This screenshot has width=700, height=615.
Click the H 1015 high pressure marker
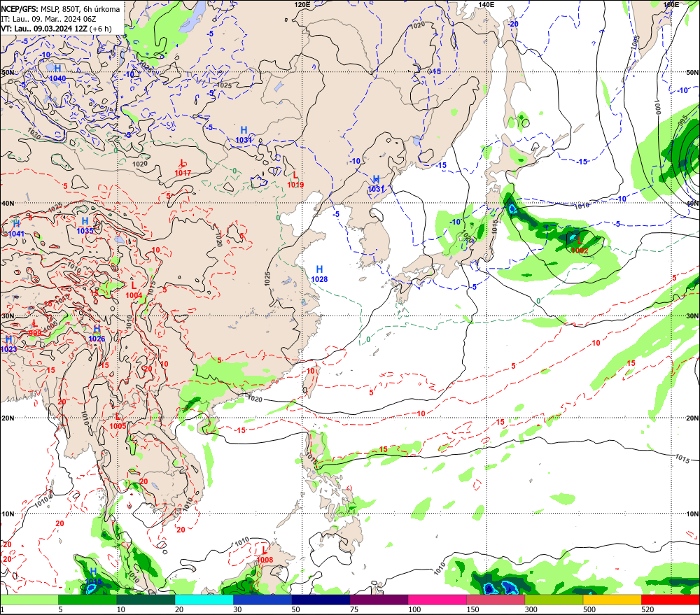[93, 577]
